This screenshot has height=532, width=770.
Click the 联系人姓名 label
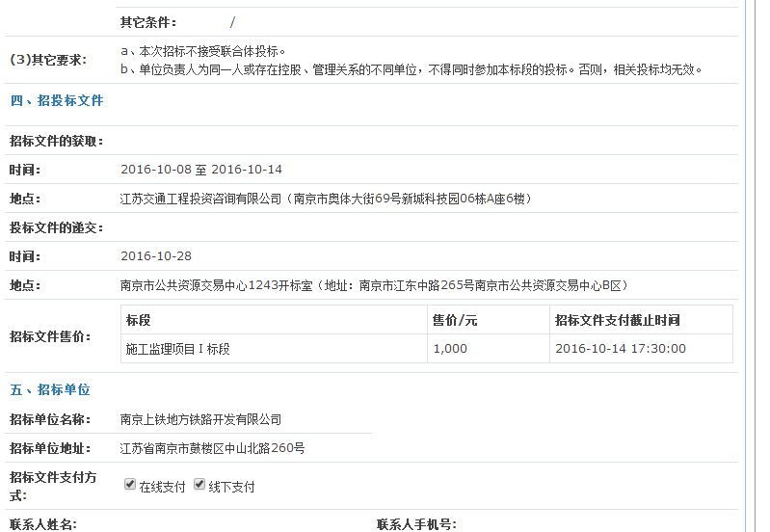[43, 524]
